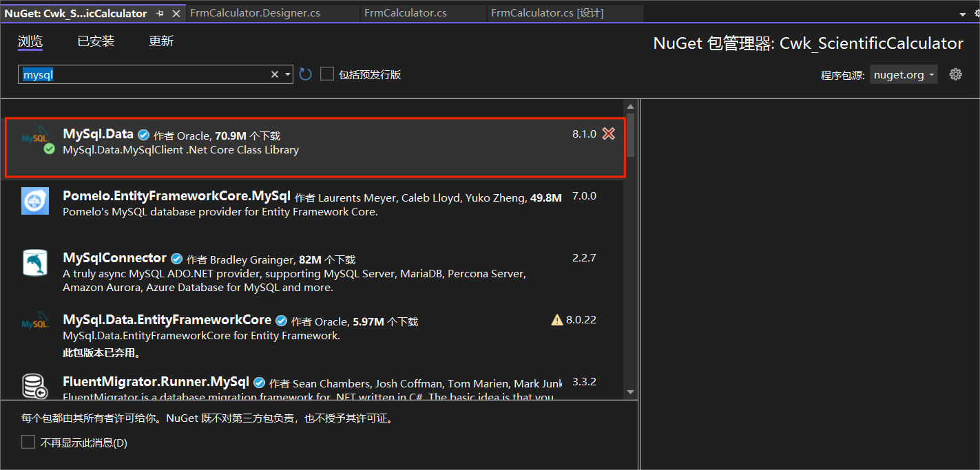
Task: Click the MySqlConnector dolphin icon
Action: pyautogui.click(x=35, y=263)
